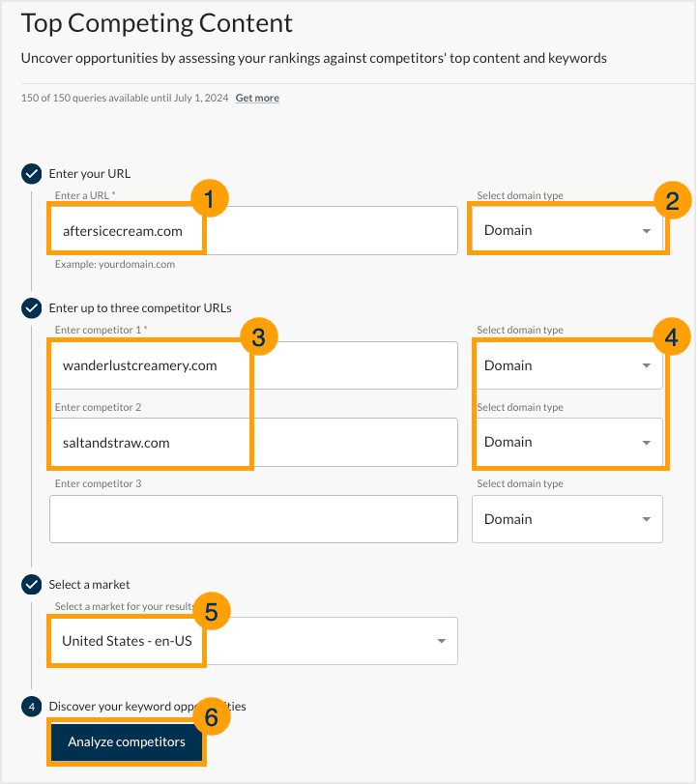Viewport: 698px width, 784px height.
Task: Click the checkmark icon beside Select a market
Action: click(x=29, y=585)
